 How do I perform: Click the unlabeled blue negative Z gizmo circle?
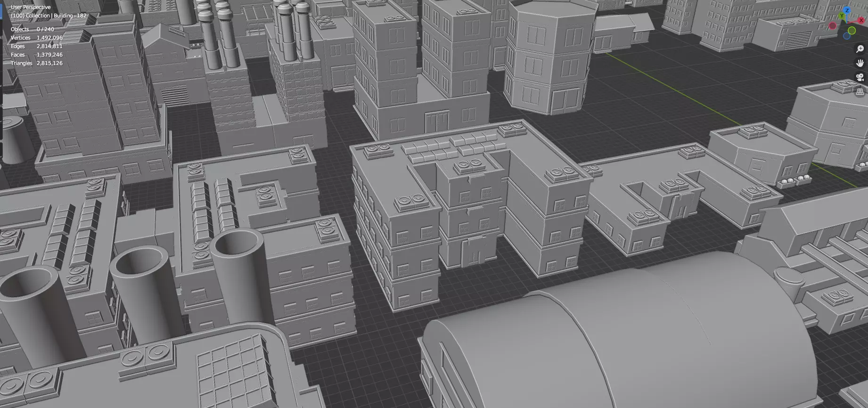pyautogui.click(x=847, y=36)
